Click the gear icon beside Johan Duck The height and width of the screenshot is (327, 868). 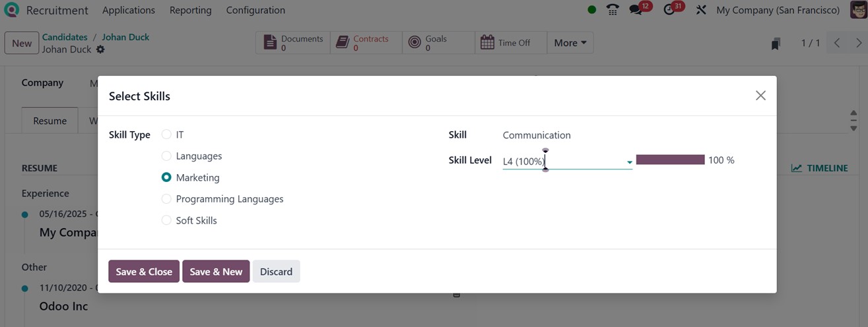100,49
